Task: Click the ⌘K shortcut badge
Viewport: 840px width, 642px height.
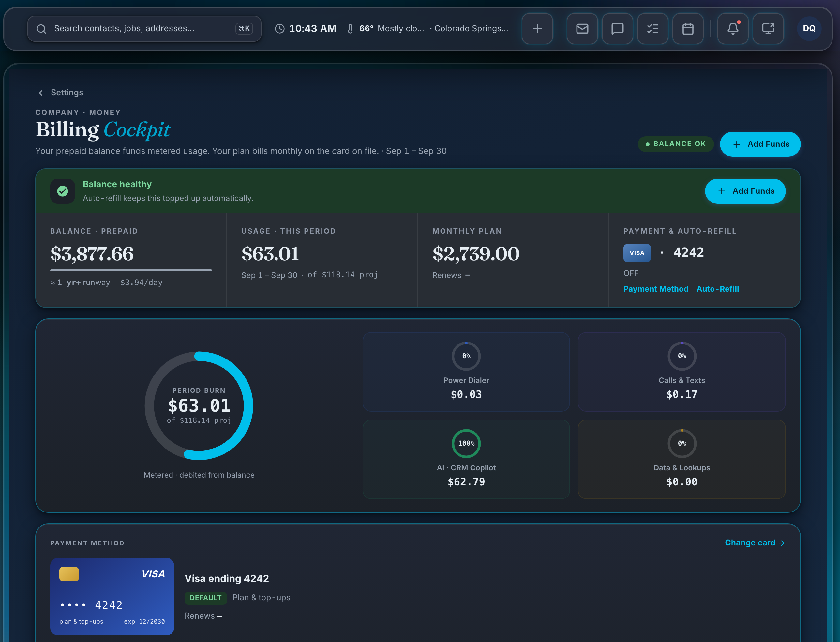Action: coord(244,29)
